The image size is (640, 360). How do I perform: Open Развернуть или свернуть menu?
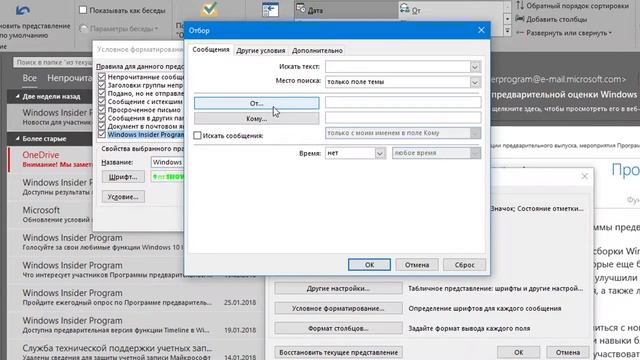point(564,33)
